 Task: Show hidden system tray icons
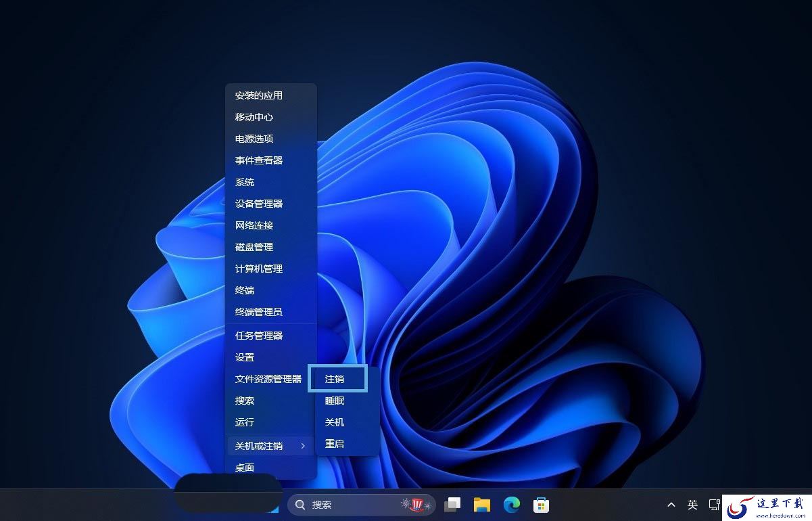(671, 505)
